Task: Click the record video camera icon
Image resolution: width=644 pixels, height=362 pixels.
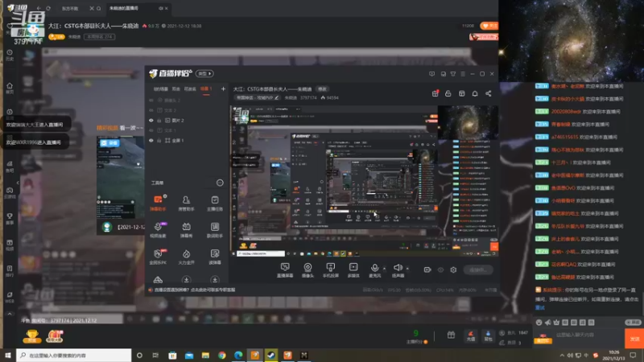Action: 427,269
